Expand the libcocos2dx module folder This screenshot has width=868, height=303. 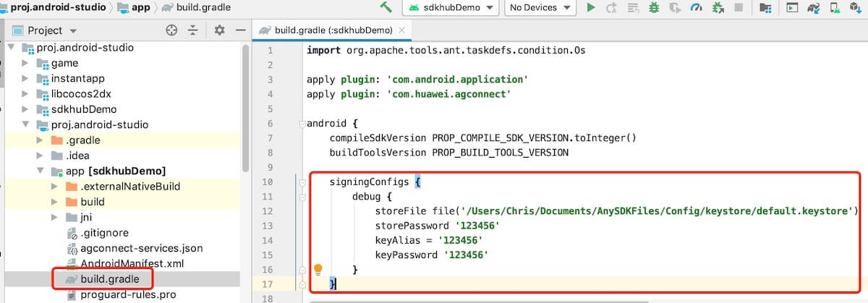tap(25, 93)
